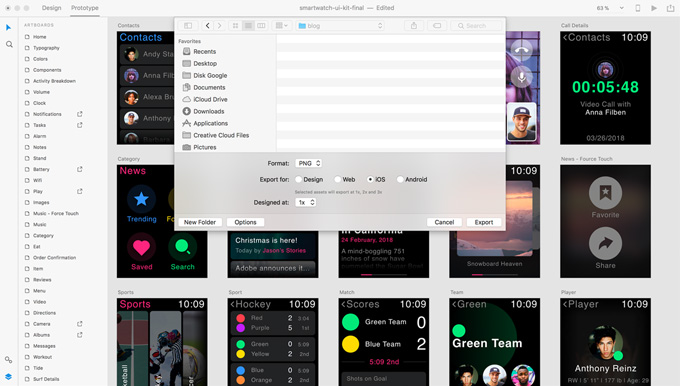
Task: Click the export marker icon beside Camera artboard
Action: point(80,324)
